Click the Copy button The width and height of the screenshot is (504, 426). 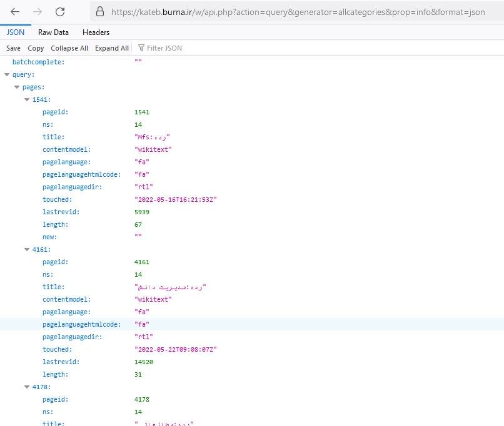[x=36, y=48]
